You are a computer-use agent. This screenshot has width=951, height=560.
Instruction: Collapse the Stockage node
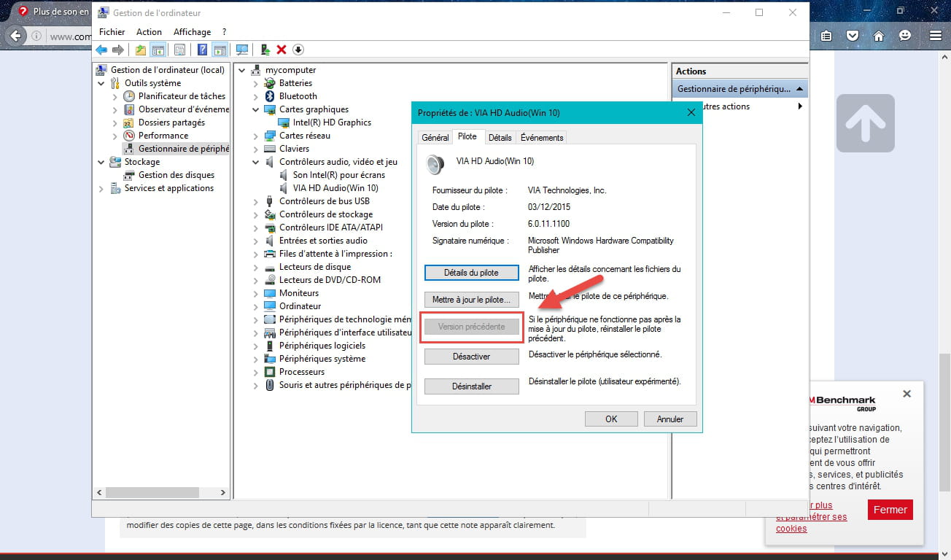(x=101, y=162)
